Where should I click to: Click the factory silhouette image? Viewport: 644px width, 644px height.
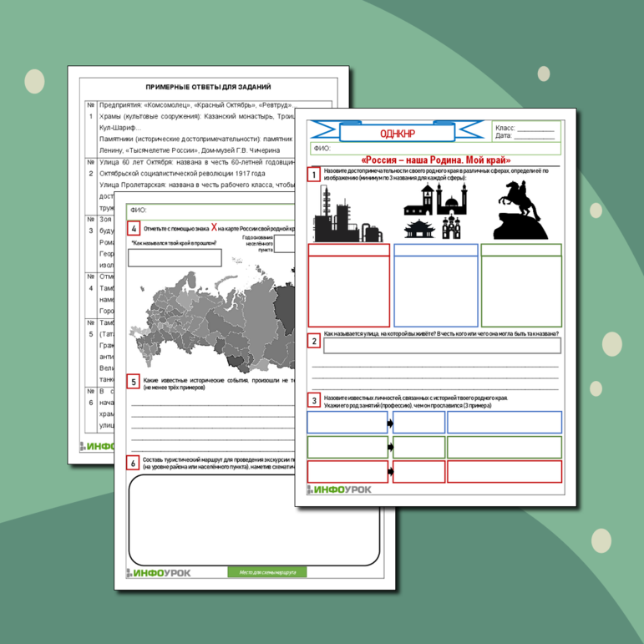[x=346, y=214]
